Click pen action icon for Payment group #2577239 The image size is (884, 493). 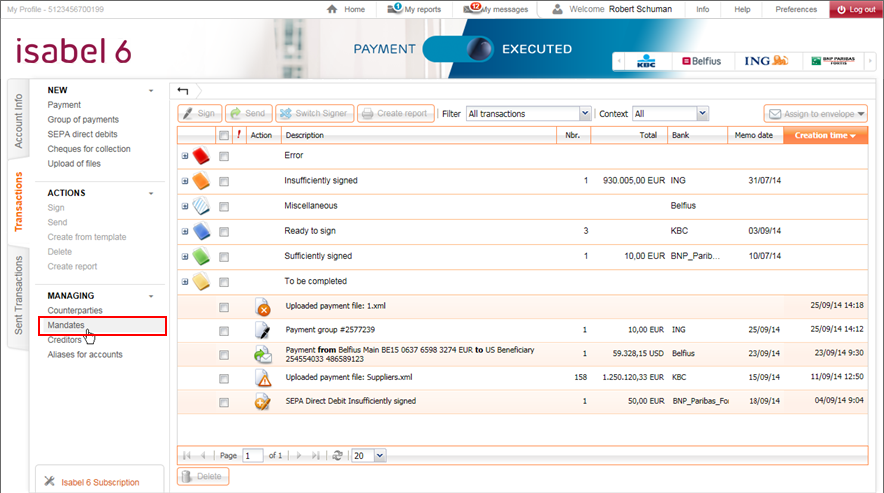click(262, 330)
